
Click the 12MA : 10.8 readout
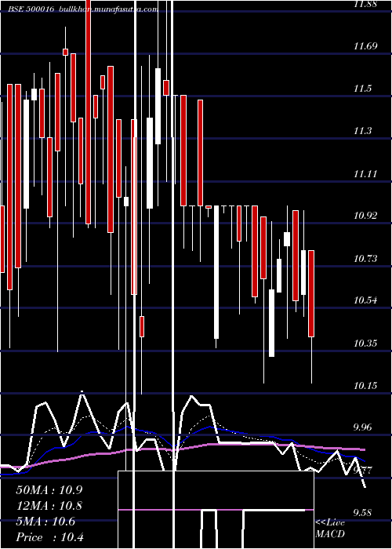pyautogui.click(x=49, y=506)
